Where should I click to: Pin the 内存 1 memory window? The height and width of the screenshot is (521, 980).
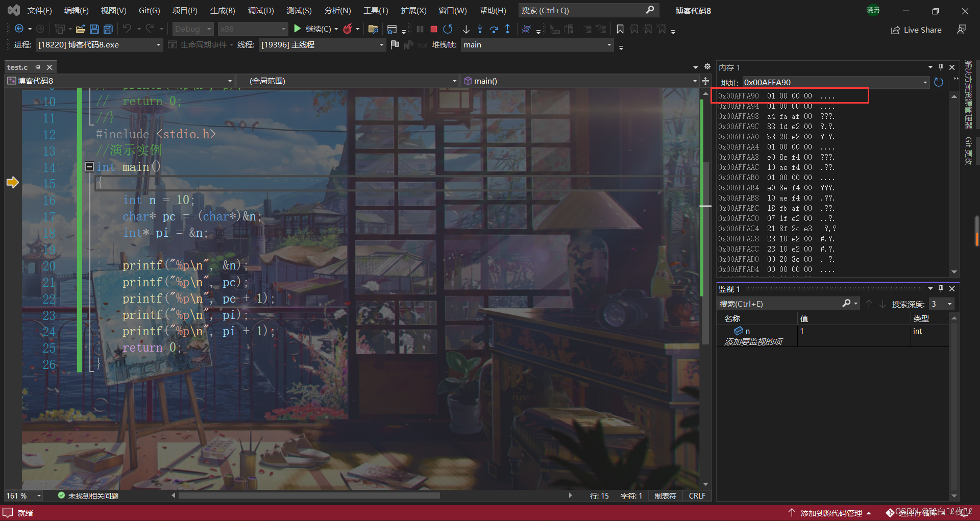point(941,67)
